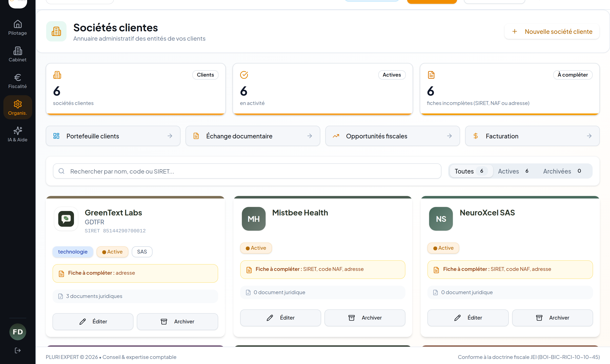This screenshot has width=610, height=364.
Task: Click the Nouvelle société cliente button
Action: 552,31
